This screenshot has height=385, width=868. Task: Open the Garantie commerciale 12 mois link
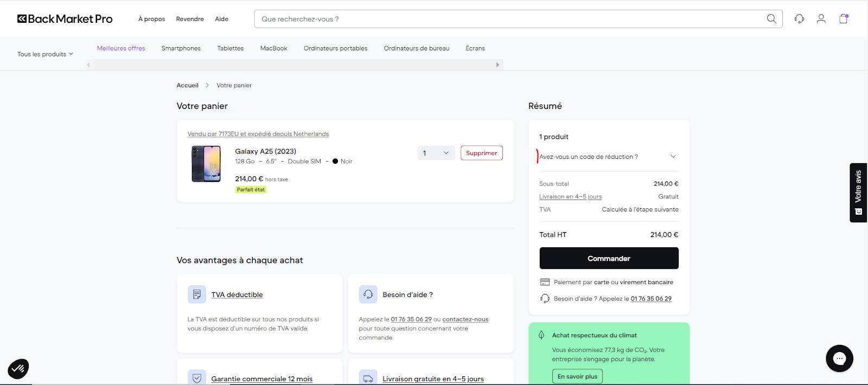click(x=262, y=379)
